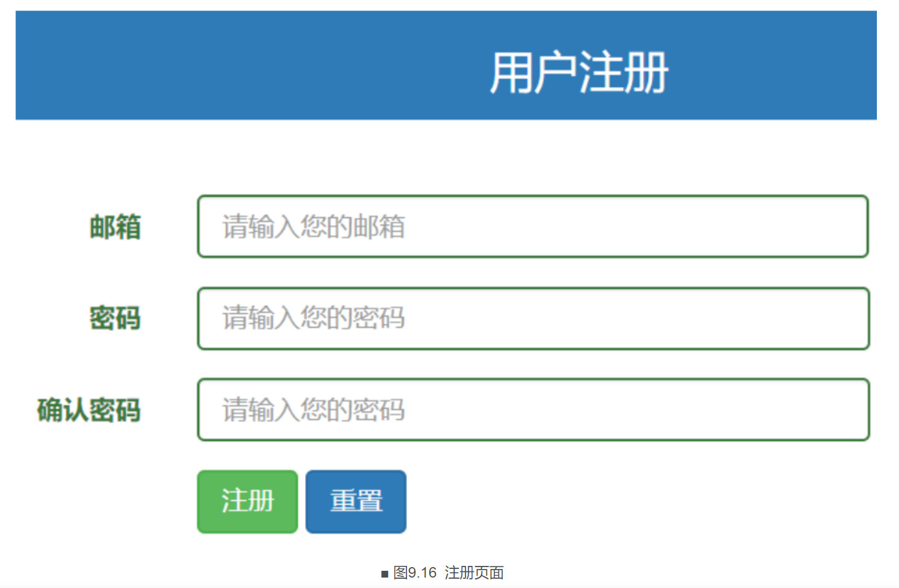Screen dimensions: 899x588
Task: Click the small square bullet before caption
Action: [x=384, y=574]
